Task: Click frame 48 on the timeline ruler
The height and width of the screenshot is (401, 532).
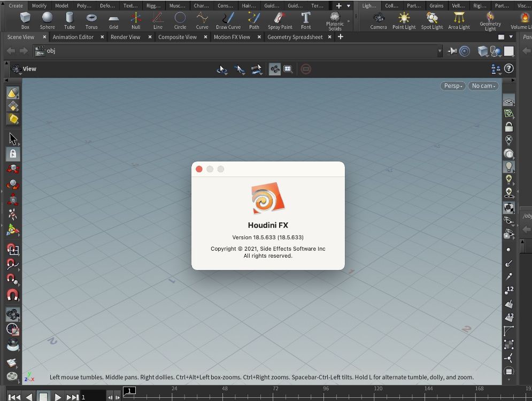Action: pos(225,389)
